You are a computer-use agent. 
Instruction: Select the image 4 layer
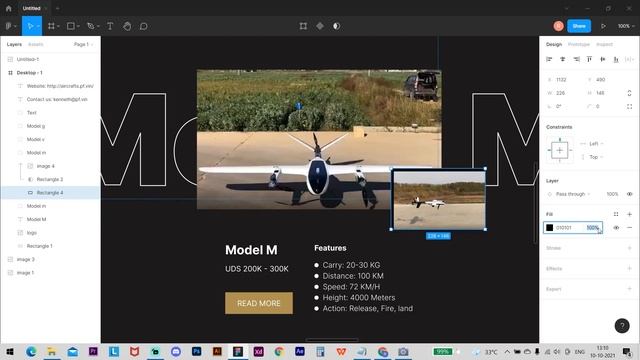(x=50, y=166)
